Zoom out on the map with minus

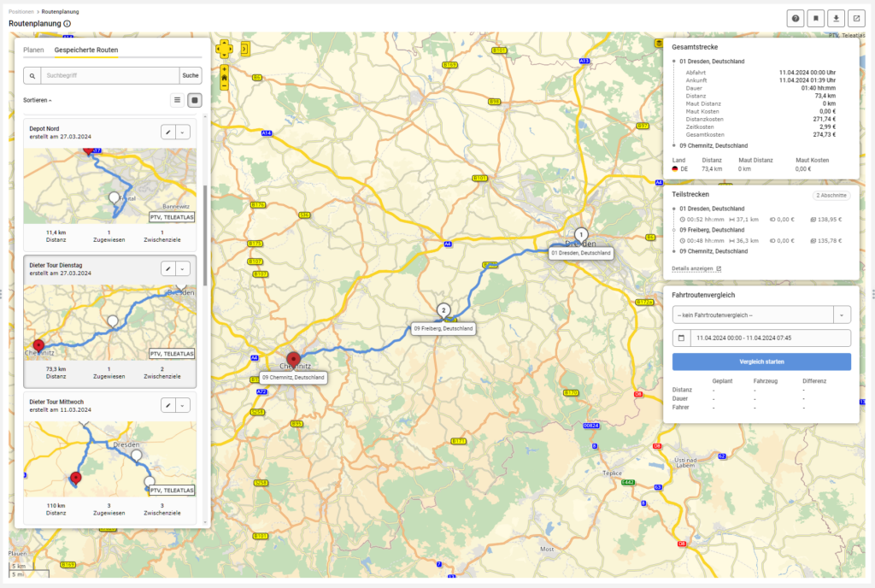point(224,86)
